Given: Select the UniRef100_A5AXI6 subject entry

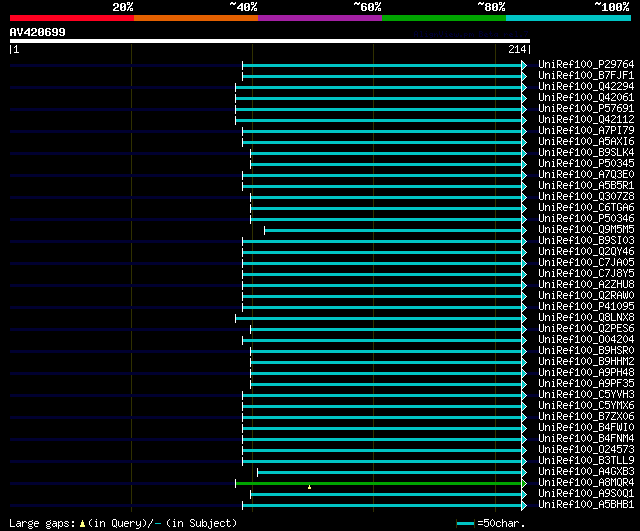Looking at the screenshot, I should (586, 141).
